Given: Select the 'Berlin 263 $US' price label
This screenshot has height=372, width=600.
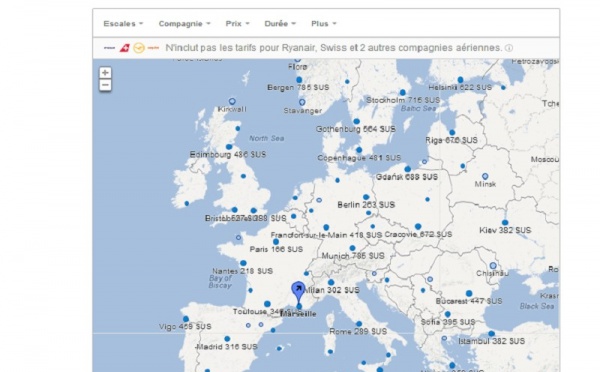Looking at the screenshot, I should point(366,205).
